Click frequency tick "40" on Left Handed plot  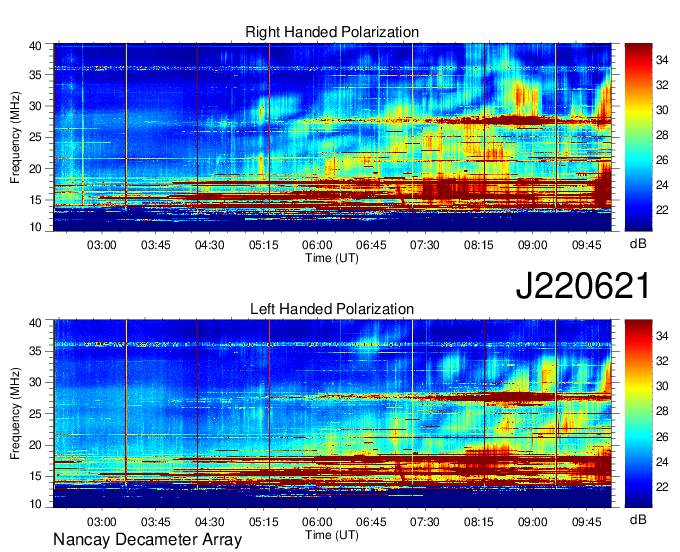pyautogui.click(x=36, y=323)
